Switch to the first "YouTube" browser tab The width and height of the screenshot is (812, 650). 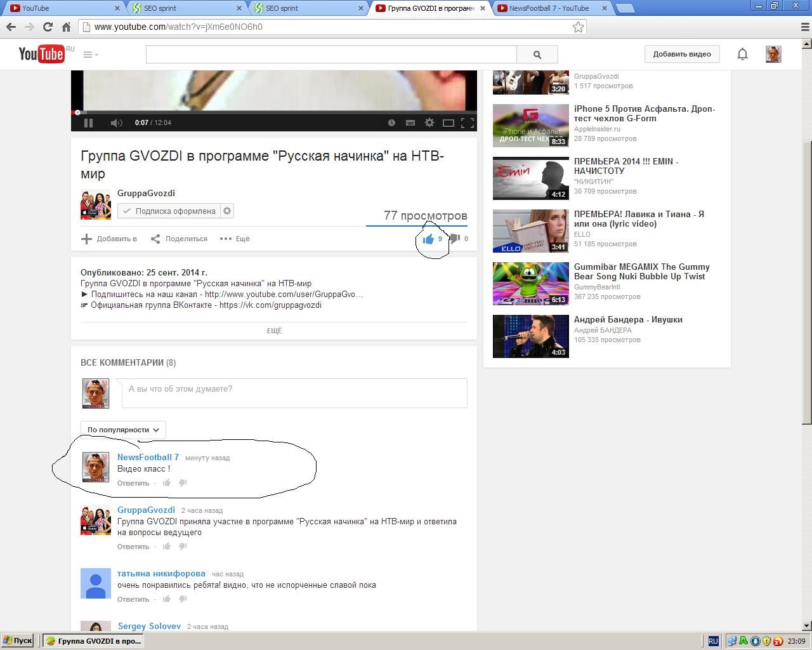pyautogui.click(x=63, y=8)
